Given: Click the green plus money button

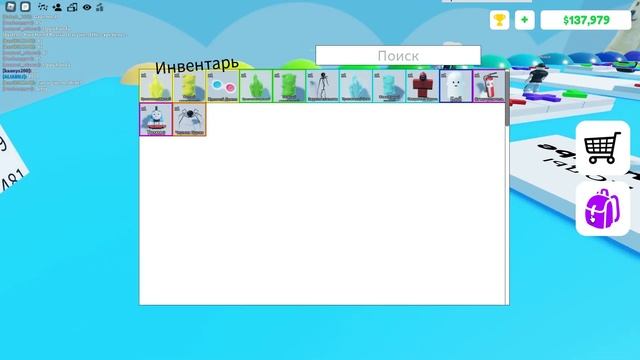Looking at the screenshot, I should point(524,20).
